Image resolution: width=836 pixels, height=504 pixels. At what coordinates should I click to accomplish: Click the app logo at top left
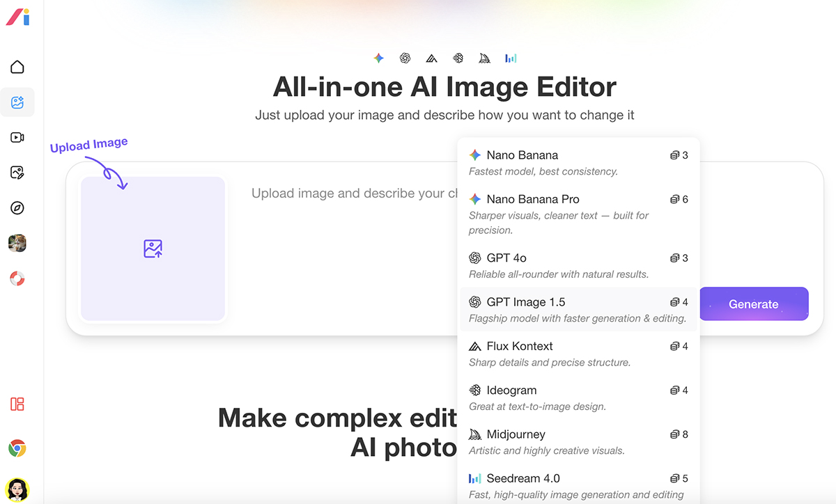click(17, 17)
